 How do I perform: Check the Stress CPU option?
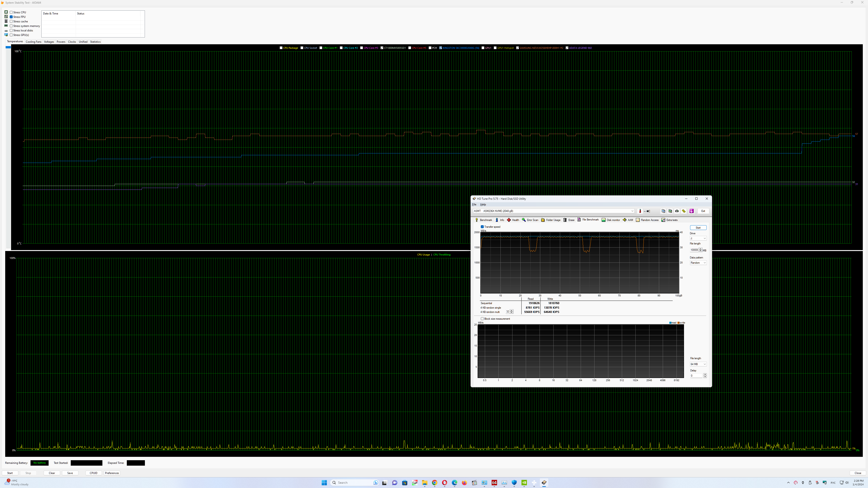(11, 12)
